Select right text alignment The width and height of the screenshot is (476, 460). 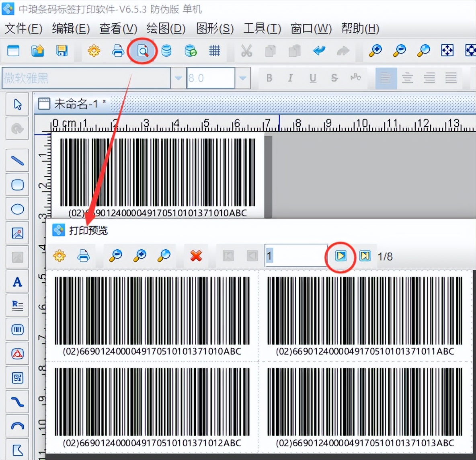(429, 78)
